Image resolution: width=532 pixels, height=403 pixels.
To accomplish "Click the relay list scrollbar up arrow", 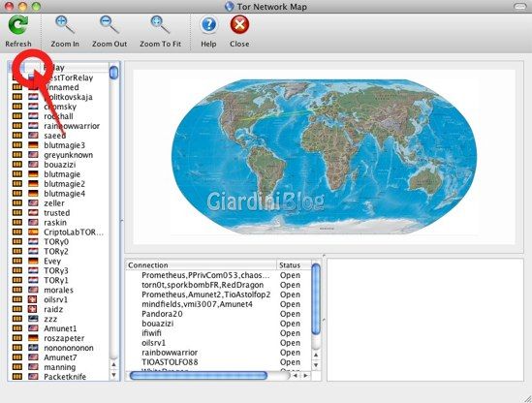I will [114, 364].
